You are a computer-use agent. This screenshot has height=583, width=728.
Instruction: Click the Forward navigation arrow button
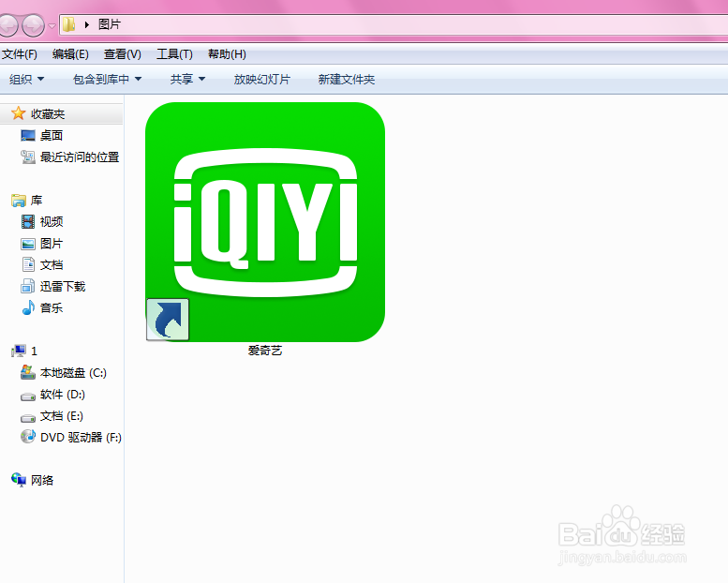point(34,25)
